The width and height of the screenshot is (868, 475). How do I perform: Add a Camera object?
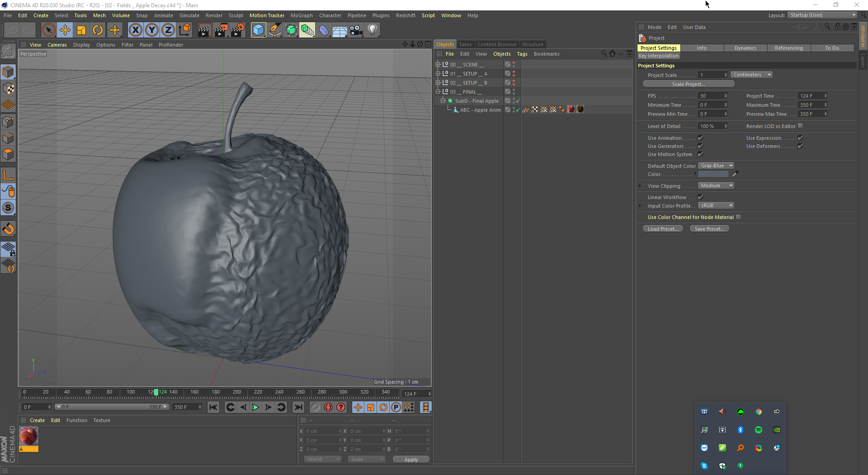pyautogui.click(x=356, y=30)
